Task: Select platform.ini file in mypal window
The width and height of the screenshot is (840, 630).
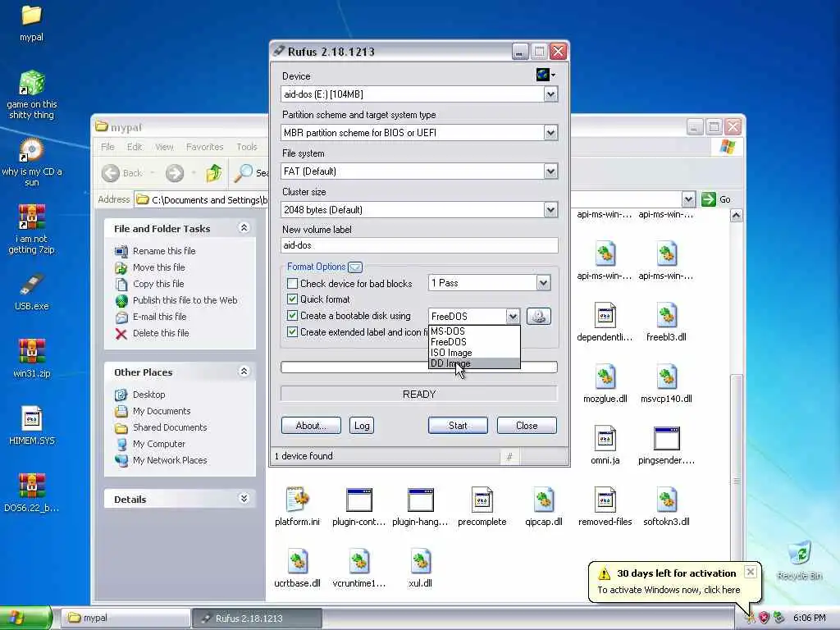Action: click(x=297, y=507)
